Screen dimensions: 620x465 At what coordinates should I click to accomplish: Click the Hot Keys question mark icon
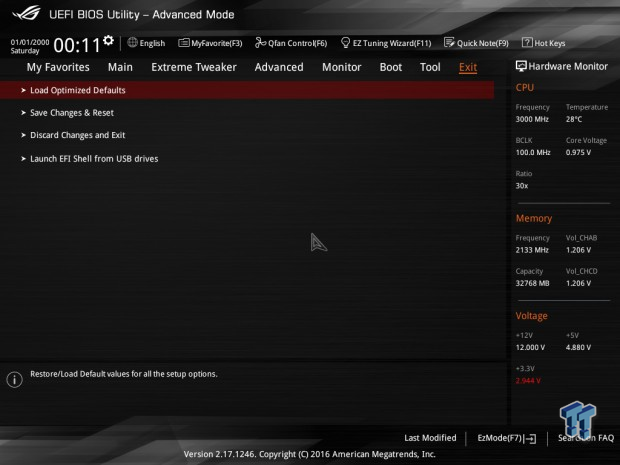[x=527, y=42]
